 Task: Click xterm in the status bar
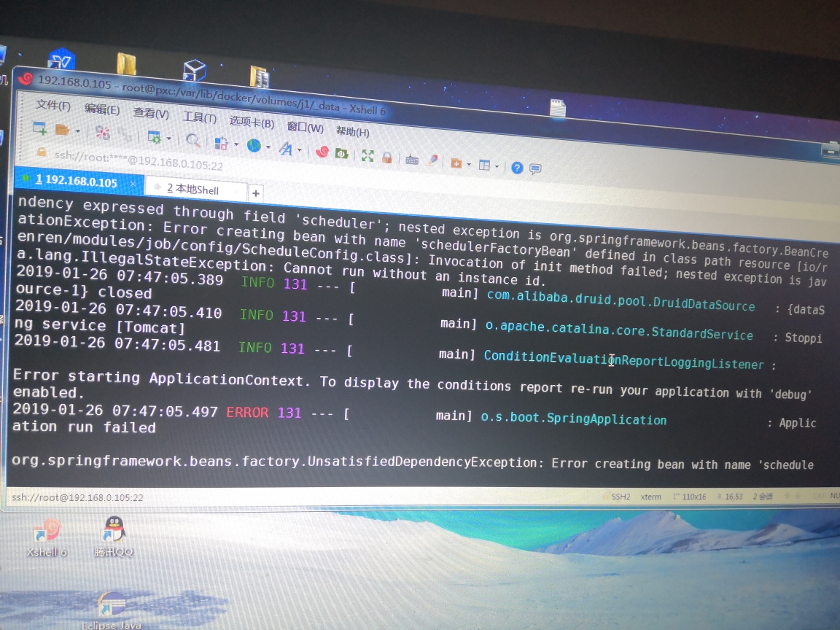tap(651, 497)
